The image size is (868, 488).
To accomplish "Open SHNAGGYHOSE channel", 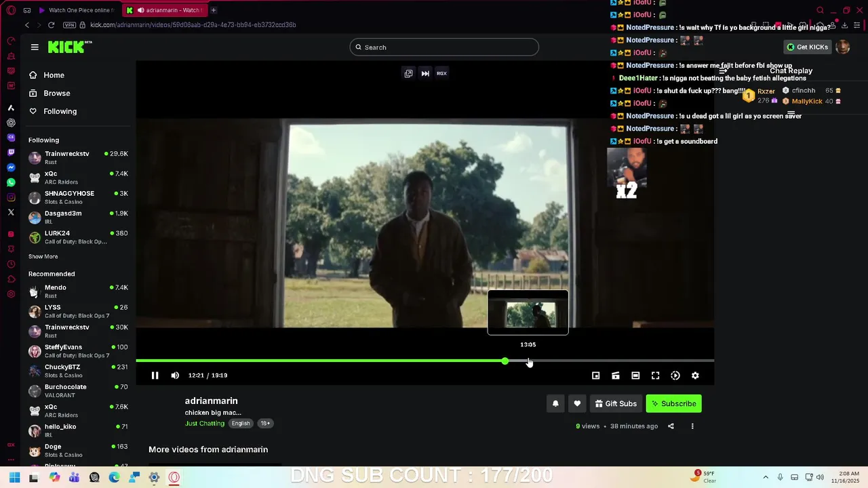I will click(78, 197).
